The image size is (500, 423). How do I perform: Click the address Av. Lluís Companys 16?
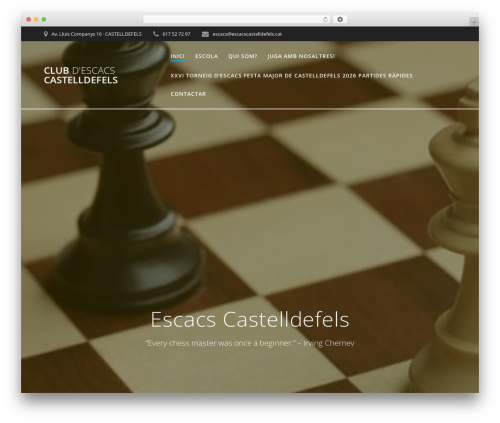(96, 34)
